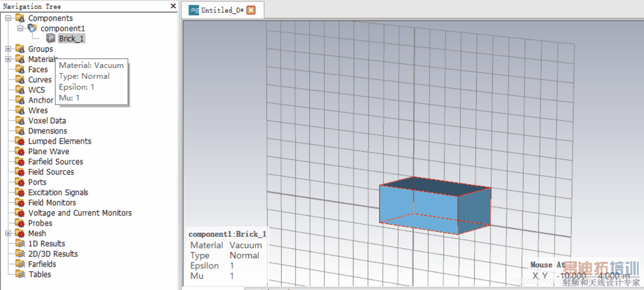Click the Field Monitors folder icon
The height and width of the screenshot is (290, 644).
point(20,202)
